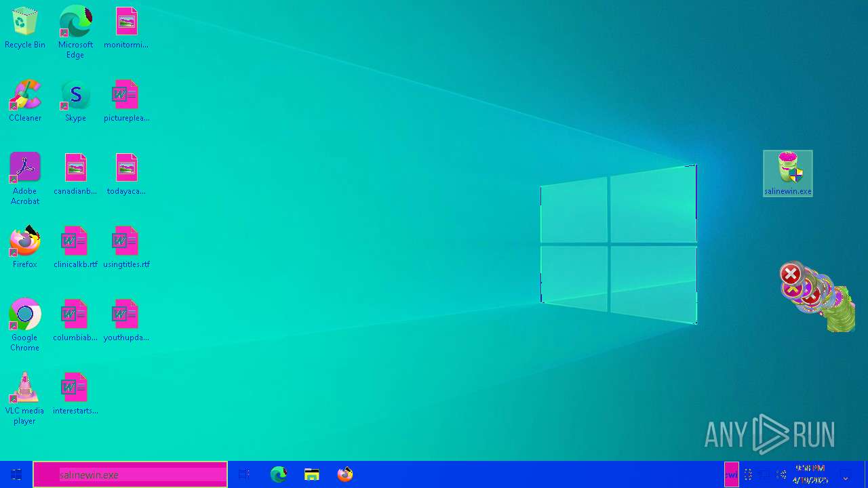The width and height of the screenshot is (868, 488).
Task: Select the todayaca... image file icon
Action: tap(126, 174)
